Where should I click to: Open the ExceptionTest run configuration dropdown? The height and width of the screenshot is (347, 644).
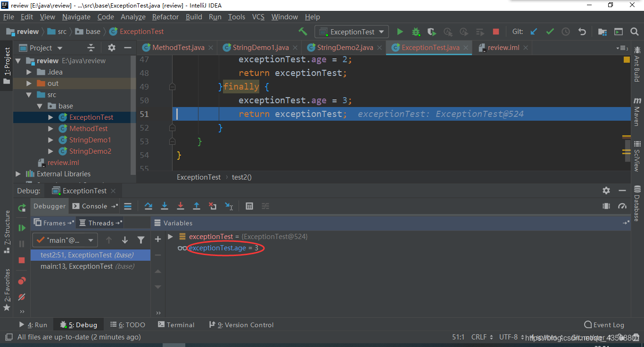coord(352,32)
